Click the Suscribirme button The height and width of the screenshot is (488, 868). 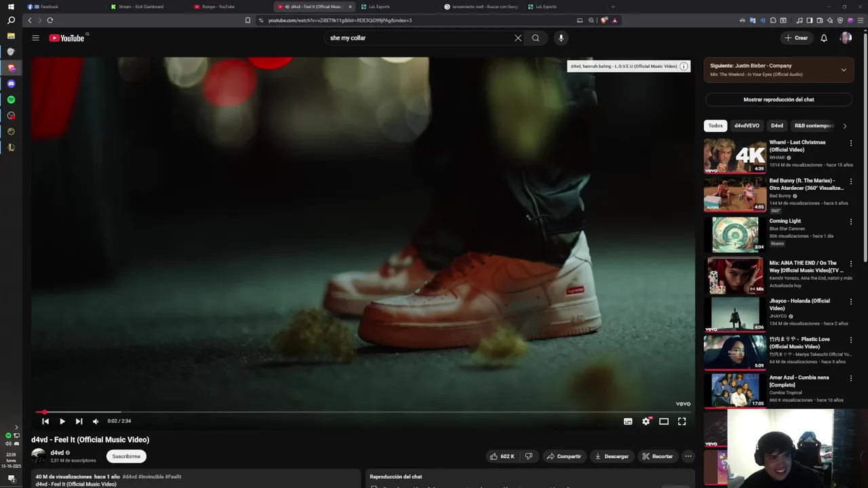126,456
